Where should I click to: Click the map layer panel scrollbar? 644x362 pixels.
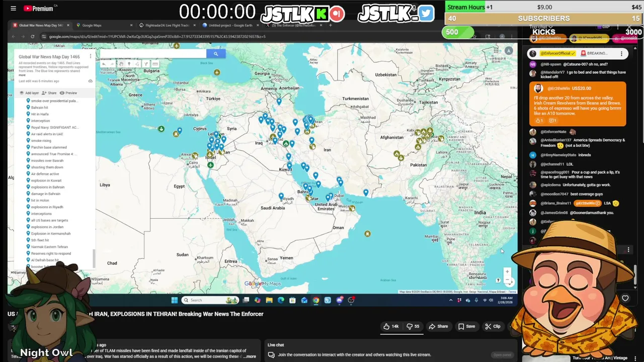pos(93,258)
